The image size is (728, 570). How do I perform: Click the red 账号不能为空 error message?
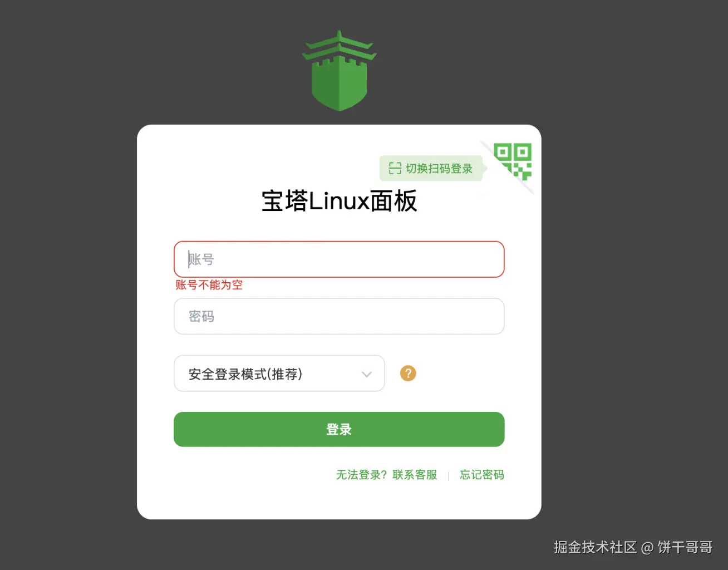(209, 285)
